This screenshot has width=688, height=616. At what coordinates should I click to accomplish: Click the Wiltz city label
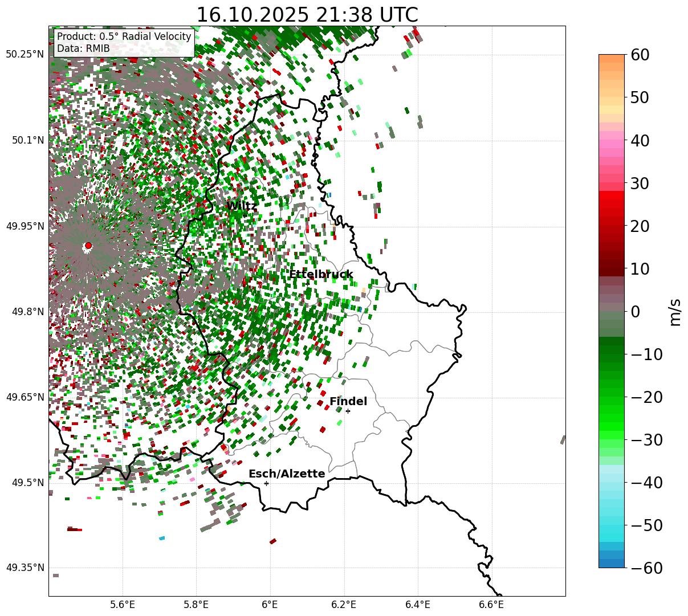[242, 206]
